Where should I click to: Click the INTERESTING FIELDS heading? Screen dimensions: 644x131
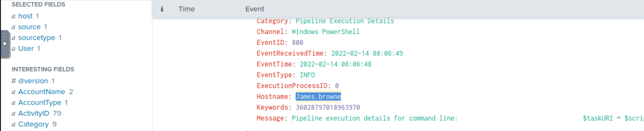(x=43, y=69)
